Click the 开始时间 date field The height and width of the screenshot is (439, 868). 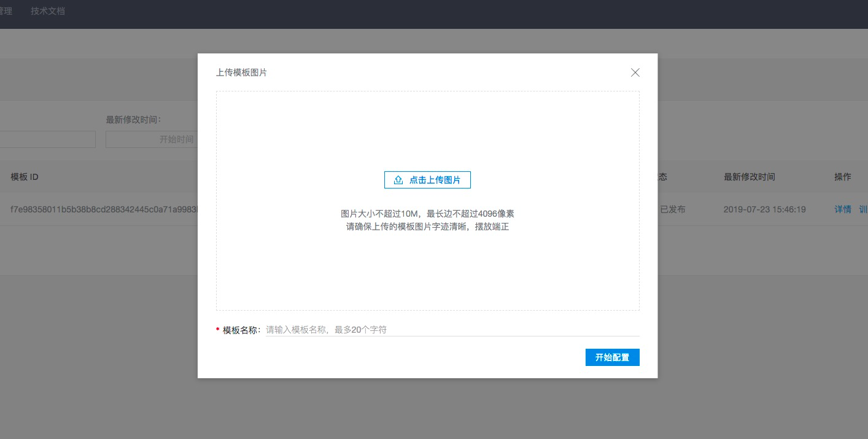click(151, 139)
